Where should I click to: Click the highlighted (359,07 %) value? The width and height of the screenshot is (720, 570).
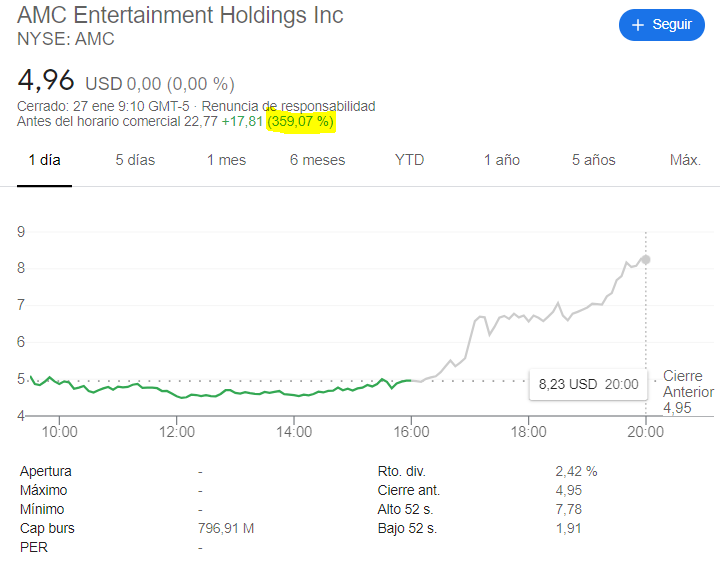point(301,122)
